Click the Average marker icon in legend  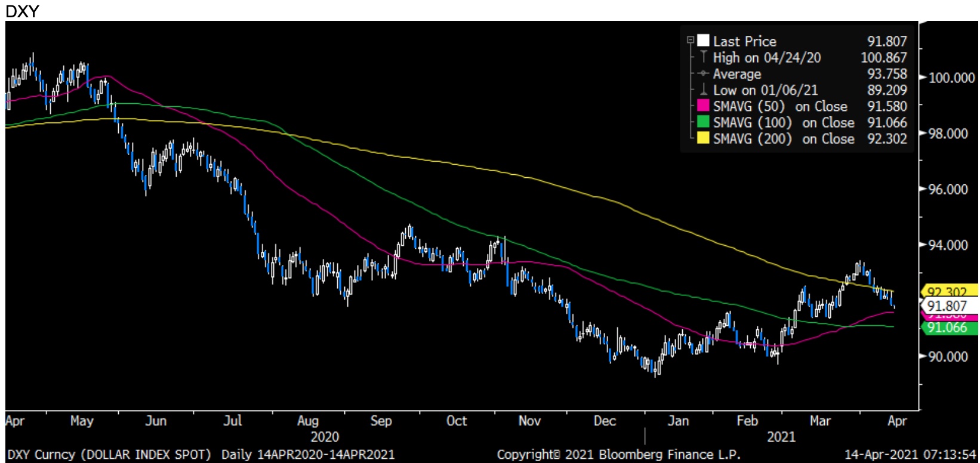pos(704,73)
